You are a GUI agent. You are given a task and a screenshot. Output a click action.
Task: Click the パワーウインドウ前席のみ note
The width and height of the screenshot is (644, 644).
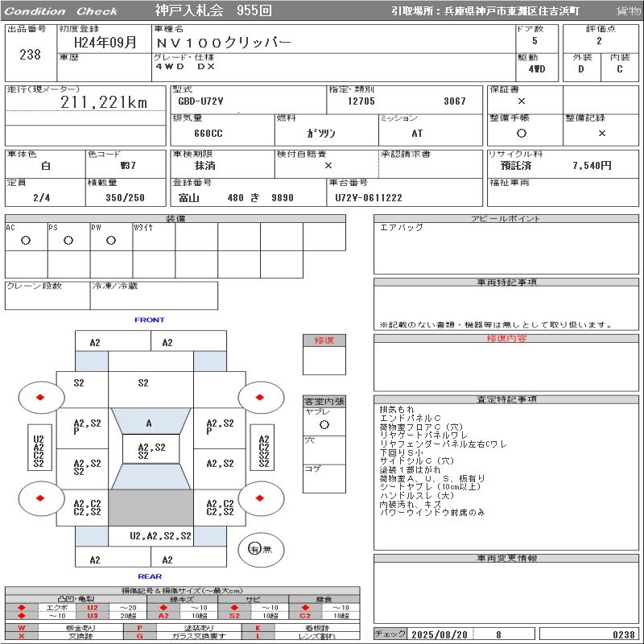432,513
